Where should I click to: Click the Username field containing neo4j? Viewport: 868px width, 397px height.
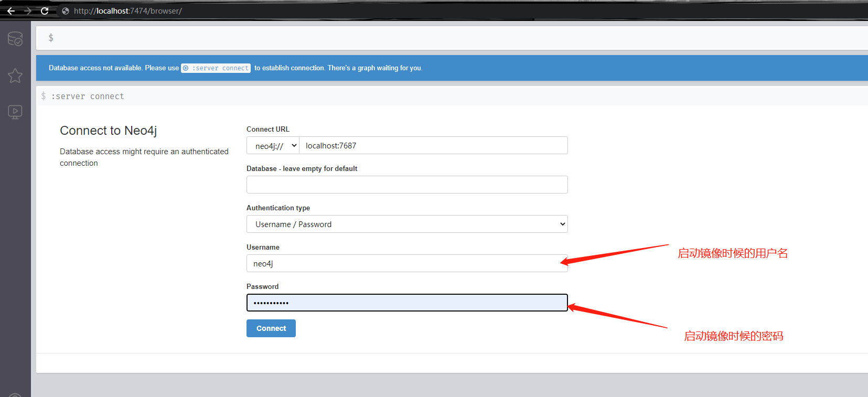[x=407, y=263]
